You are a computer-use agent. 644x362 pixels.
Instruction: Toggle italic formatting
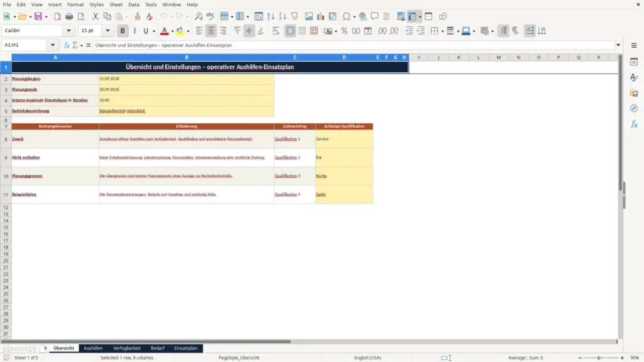(135, 31)
